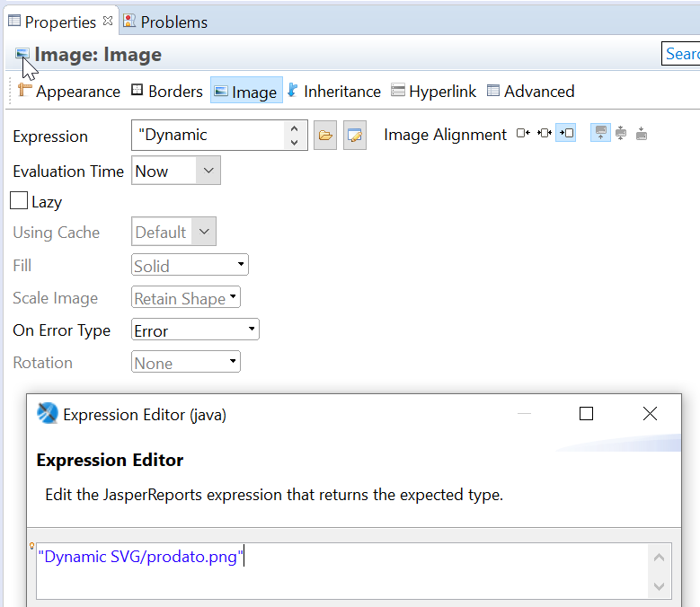Open the Evaluation Time dropdown

[176, 171]
